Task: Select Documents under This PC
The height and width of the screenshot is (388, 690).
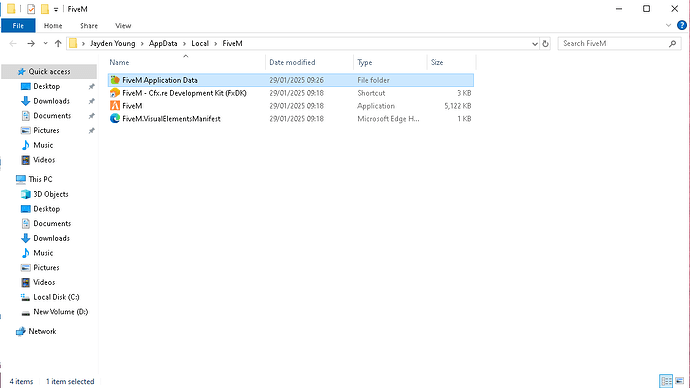Action: click(52, 223)
